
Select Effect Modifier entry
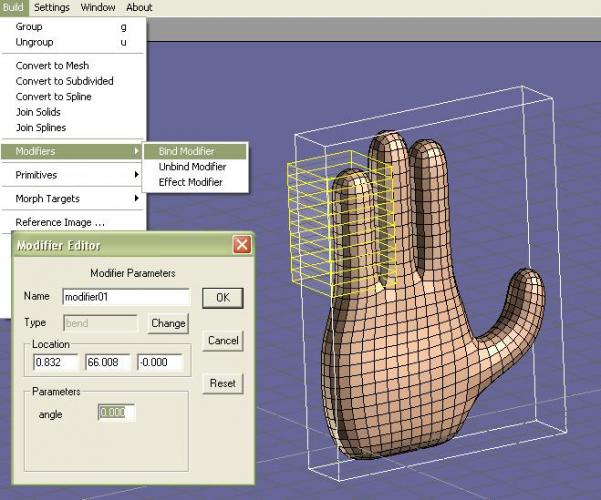[190, 182]
